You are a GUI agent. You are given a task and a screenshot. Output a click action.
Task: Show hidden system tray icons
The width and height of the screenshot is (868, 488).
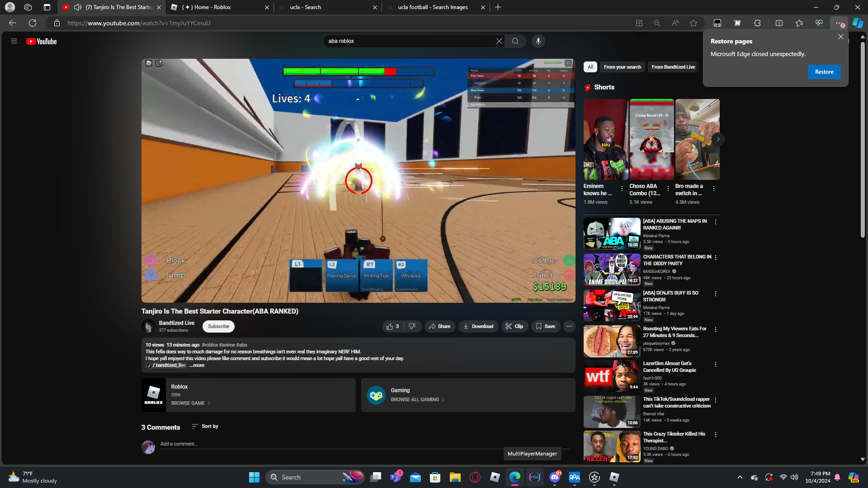(740, 477)
